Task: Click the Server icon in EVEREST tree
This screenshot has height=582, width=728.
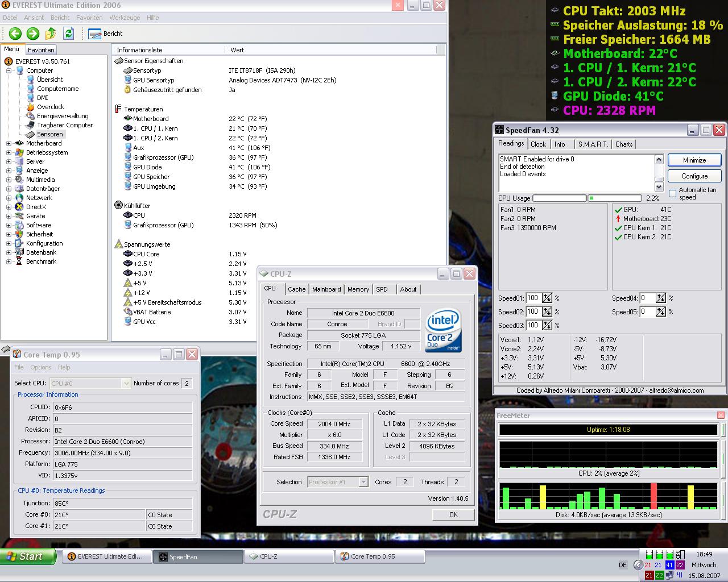Action: pyautogui.click(x=19, y=161)
